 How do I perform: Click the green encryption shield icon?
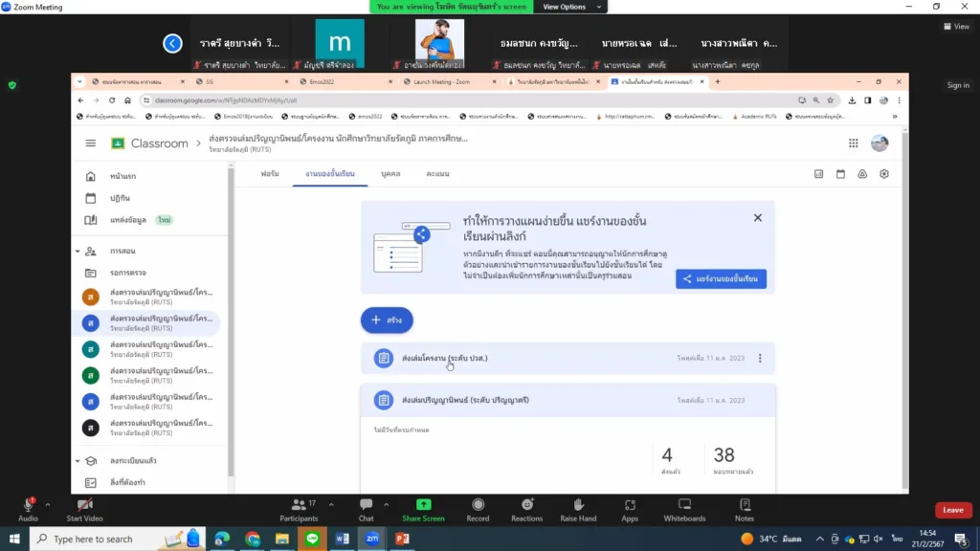(11, 85)
